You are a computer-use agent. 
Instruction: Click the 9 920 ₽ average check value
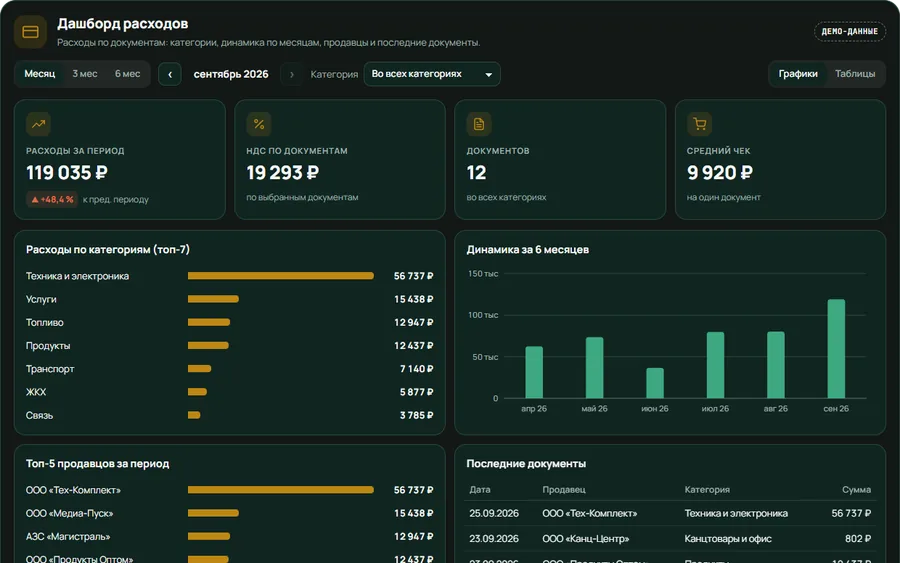pos(720,173)
